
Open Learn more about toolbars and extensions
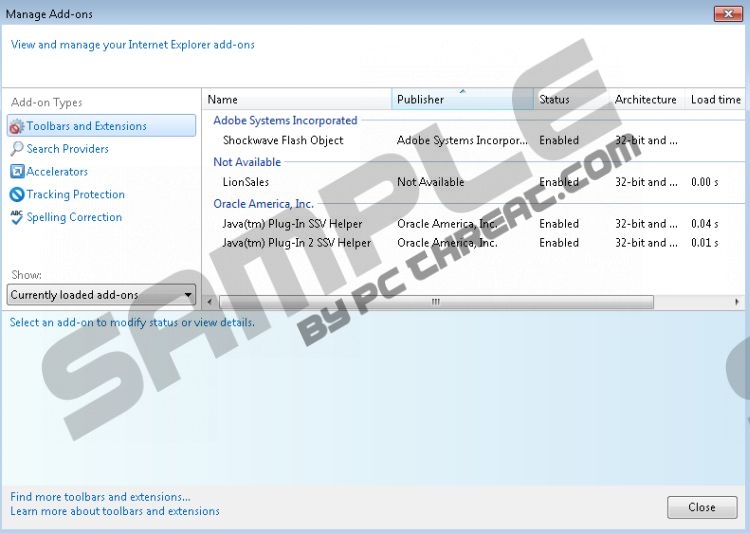click(x=115, y=511)
